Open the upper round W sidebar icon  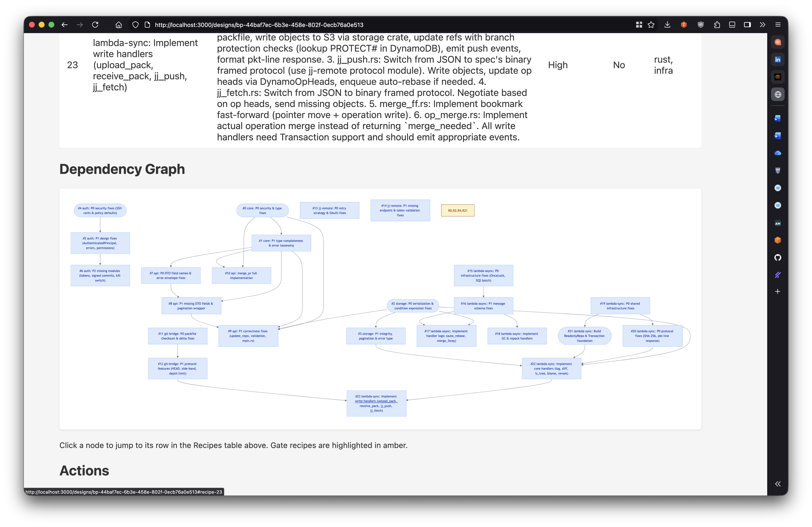coord(778,188)
